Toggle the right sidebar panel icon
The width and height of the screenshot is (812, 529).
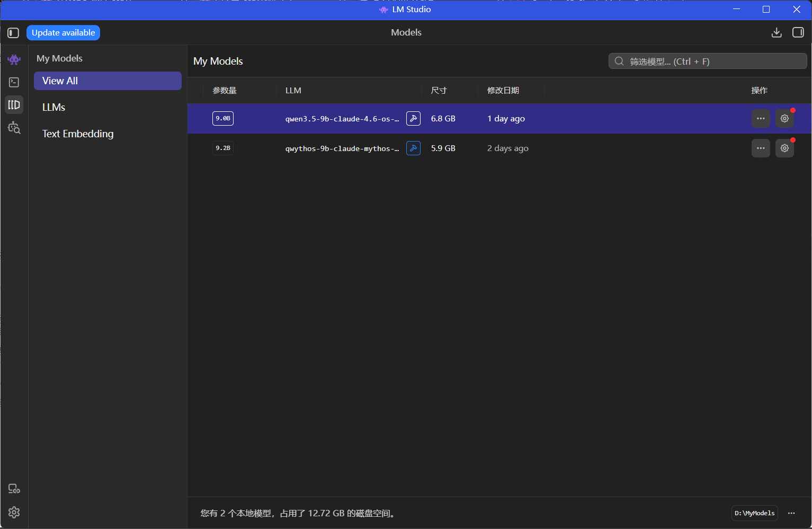[x=798, y=33]
